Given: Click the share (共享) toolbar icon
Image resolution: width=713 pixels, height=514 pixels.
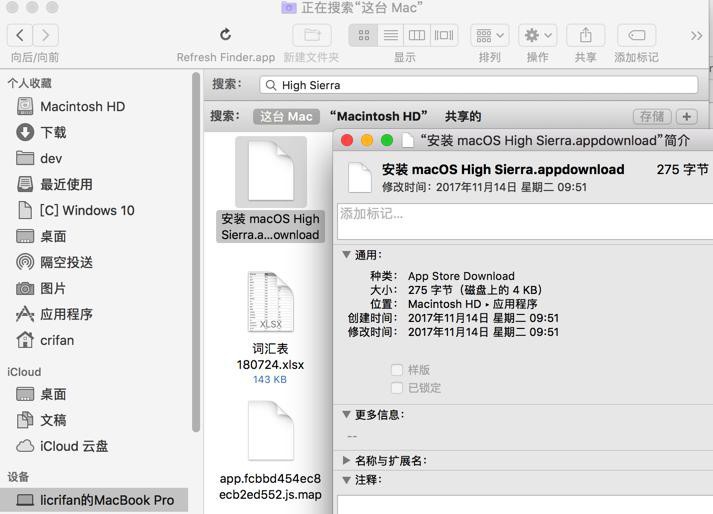Looking at the screenshot, I should [x=586, y=35].
